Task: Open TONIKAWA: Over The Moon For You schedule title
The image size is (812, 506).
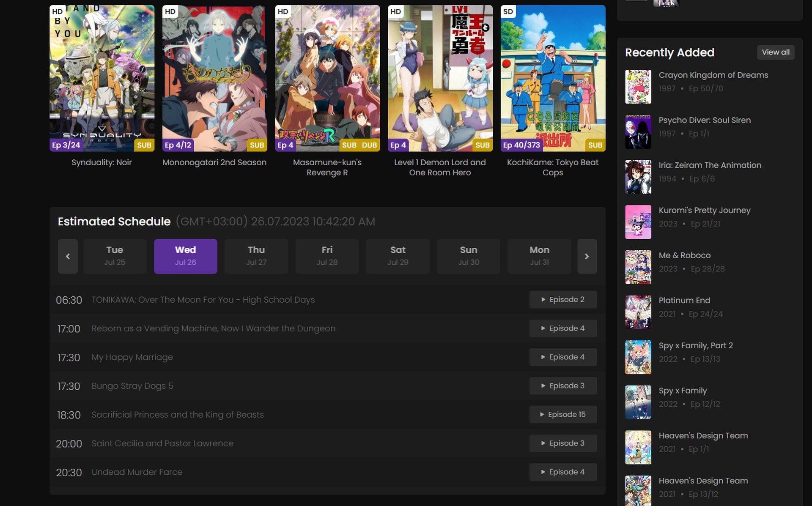Action: click(x=203, y=300)
